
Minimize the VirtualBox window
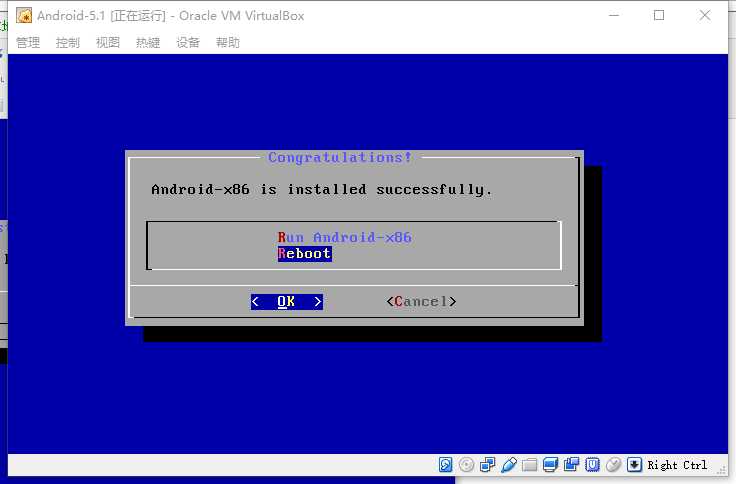click(613, 15)
